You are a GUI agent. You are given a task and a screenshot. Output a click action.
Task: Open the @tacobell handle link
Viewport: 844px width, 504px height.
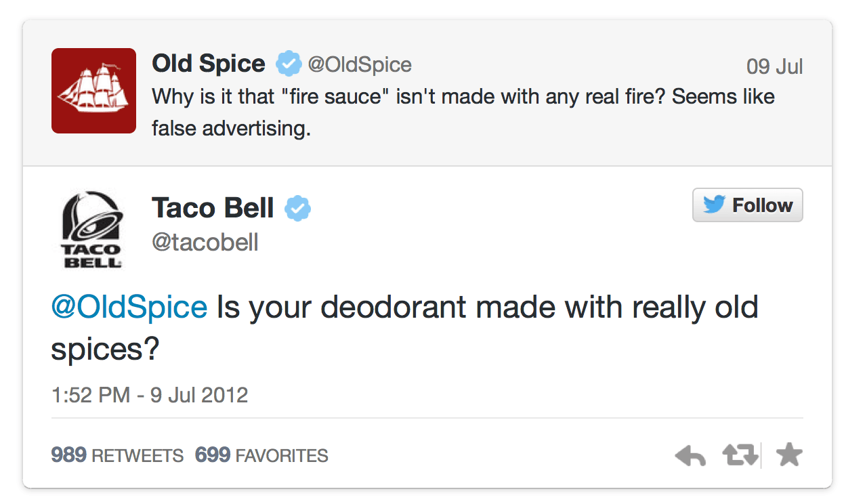(205, 242)
